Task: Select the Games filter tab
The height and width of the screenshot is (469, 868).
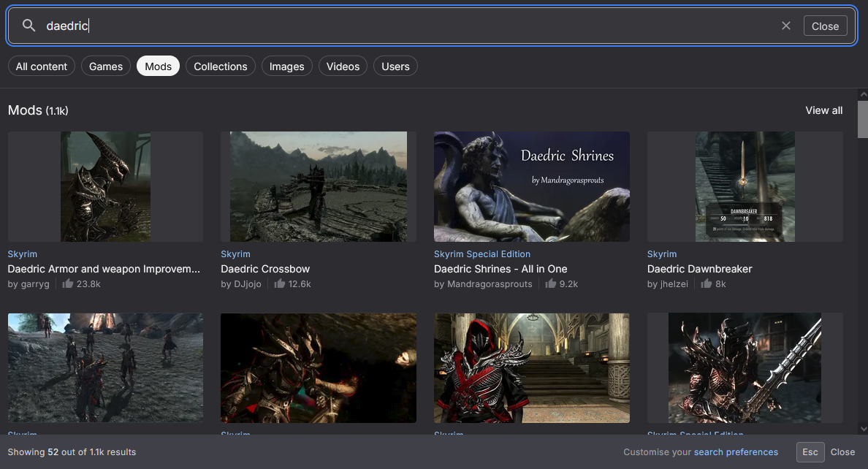Action: [106, 66]
